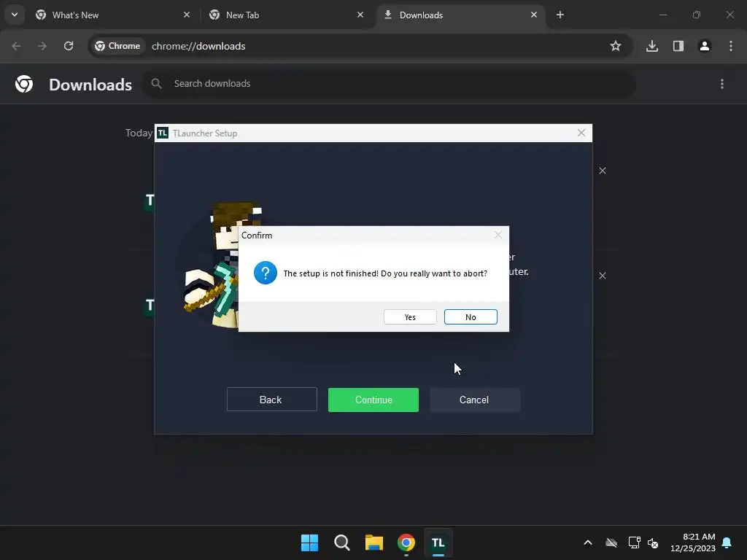747x560 pixels.
Task: Toggle the Chrome side panel
Action: click(x=678, y=46)
